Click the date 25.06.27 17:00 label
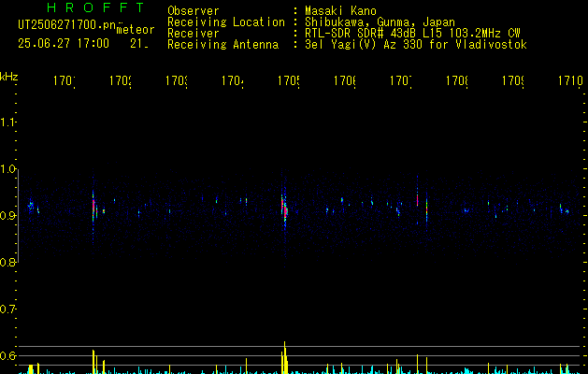The height and width of the screenshot is (374, 588). (x=64, y=44)
